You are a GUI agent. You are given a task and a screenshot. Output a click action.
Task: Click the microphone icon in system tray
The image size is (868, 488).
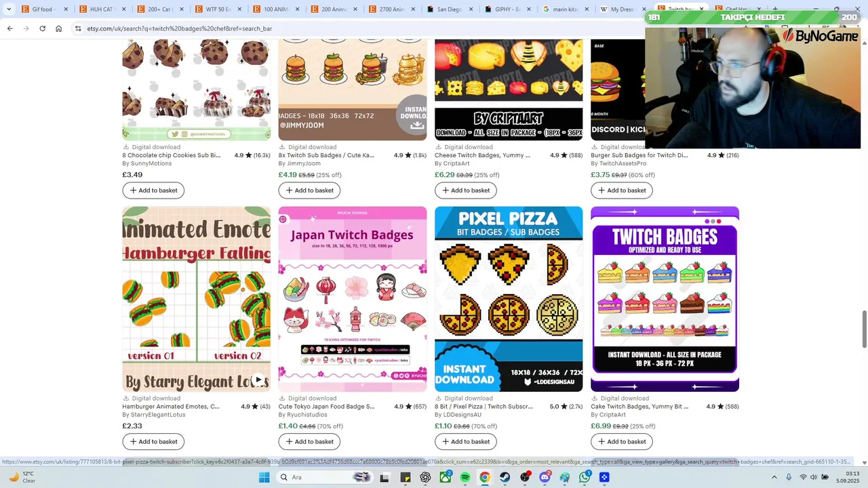(789, 477)
